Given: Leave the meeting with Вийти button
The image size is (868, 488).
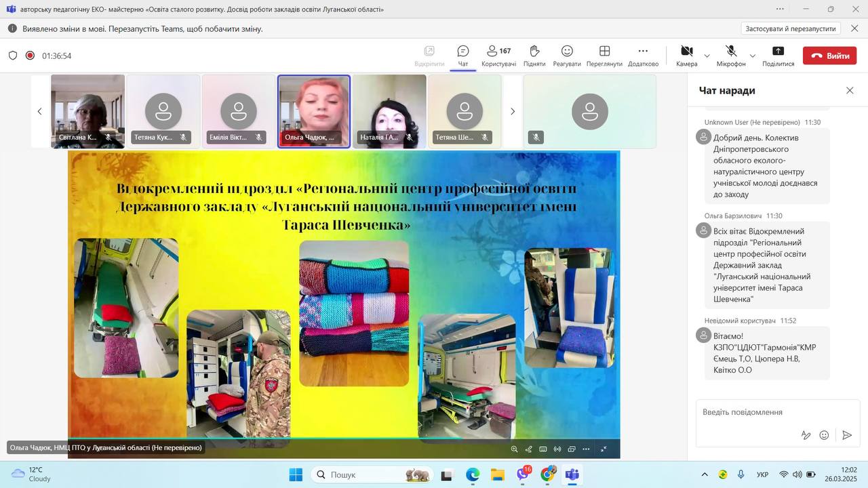Looking at the screenshot, I should pyautogui.click(x=829, y=56).
